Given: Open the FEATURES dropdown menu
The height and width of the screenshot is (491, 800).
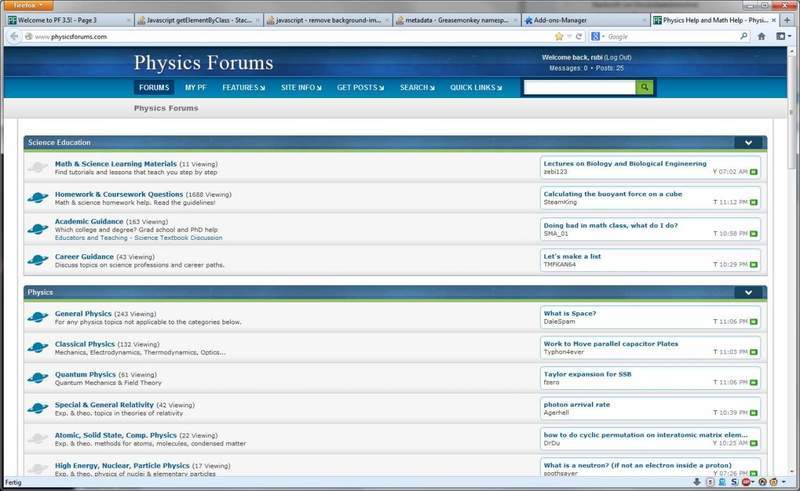Looking at the screenshot, I should [x=243, y=87].
